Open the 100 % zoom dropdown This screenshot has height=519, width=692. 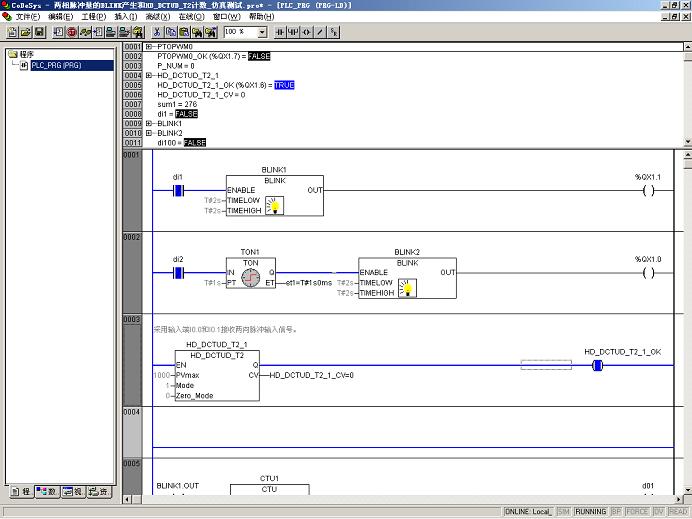coord(262,32)
